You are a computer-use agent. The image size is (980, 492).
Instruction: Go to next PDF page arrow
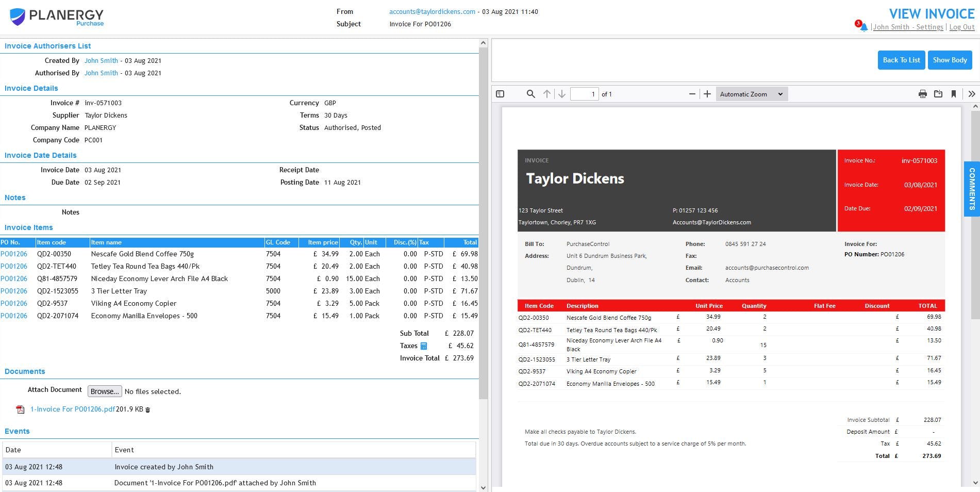click(562, 94)
